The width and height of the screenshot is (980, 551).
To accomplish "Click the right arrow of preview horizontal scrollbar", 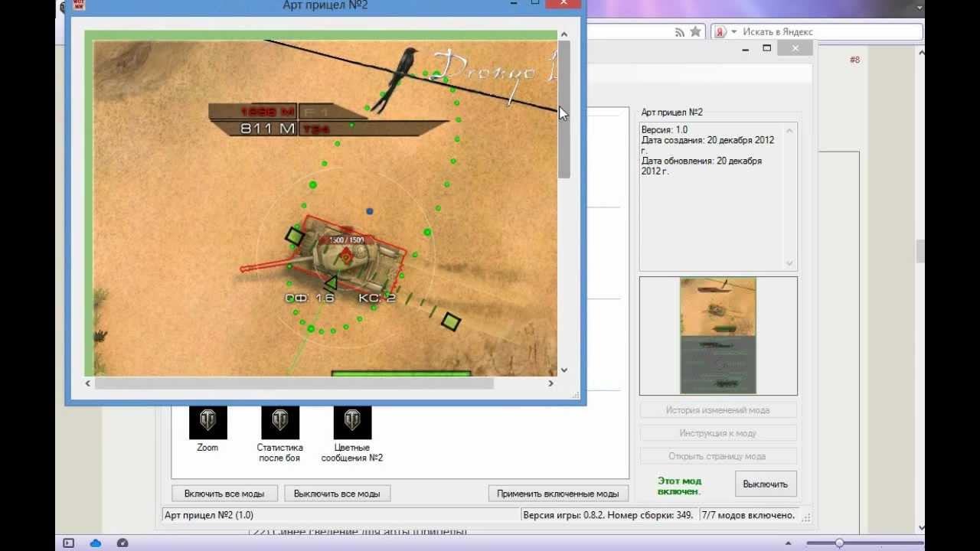I will point(550,383).
